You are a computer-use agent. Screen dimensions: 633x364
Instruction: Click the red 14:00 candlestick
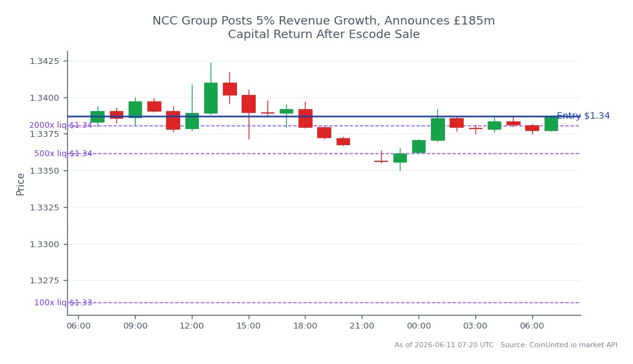click(x=230, y=89)
